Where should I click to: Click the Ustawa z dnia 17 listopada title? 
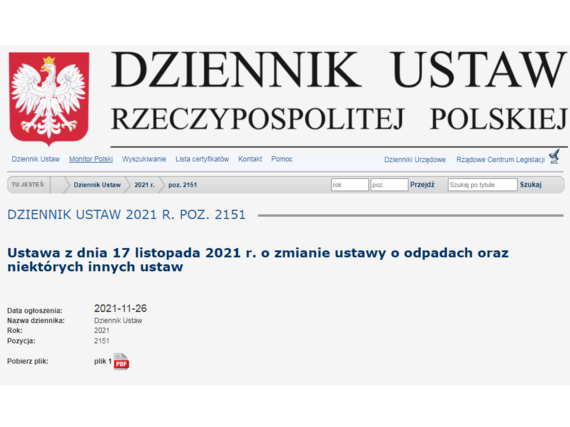[x=258, y=259]
